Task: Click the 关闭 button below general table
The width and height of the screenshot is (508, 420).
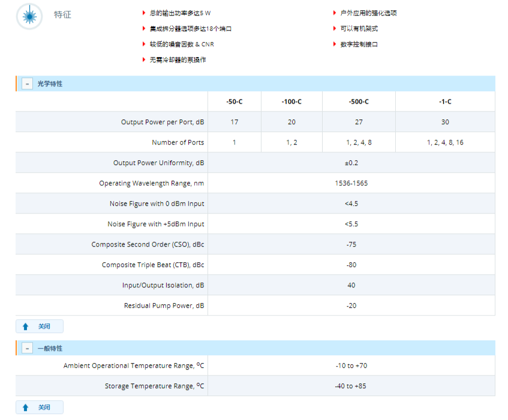Action: pyautogui.click(x=40, y=407)
